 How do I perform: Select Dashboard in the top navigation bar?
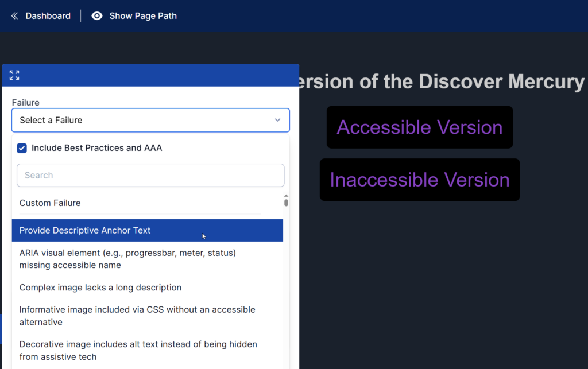[x=48, y=15]
